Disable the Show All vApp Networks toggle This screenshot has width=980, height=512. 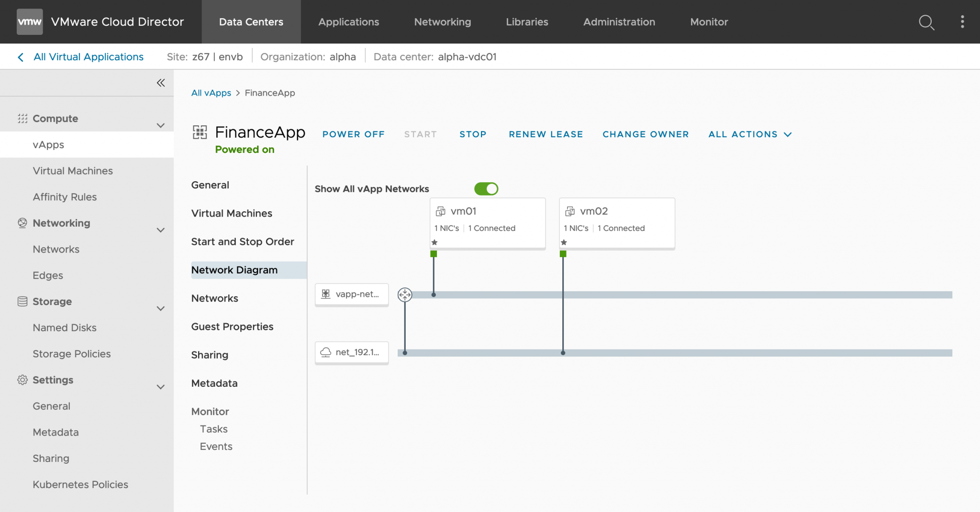pyautogui.click(x=486, y=189)
